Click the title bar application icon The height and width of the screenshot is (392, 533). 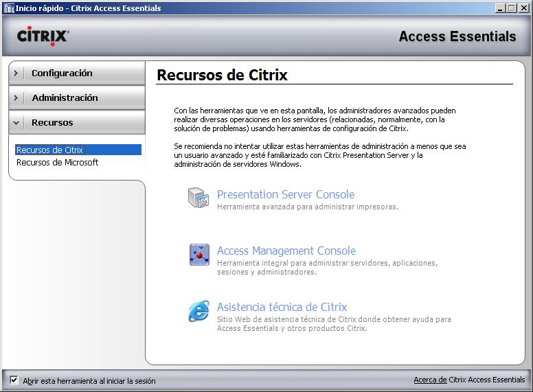tap(8, 8)
